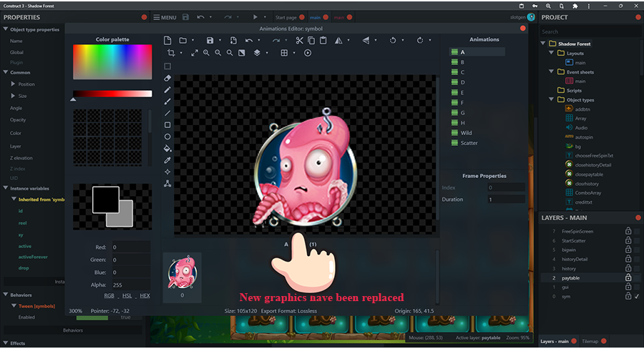Select the collision polygon tool

pyautogui.click(x=167, y=184)
